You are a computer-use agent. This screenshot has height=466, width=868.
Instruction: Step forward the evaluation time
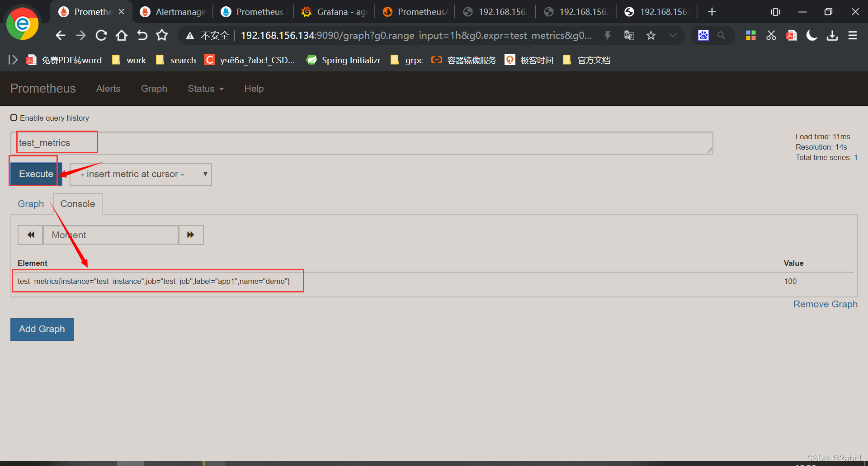click(x=191, y=235)
